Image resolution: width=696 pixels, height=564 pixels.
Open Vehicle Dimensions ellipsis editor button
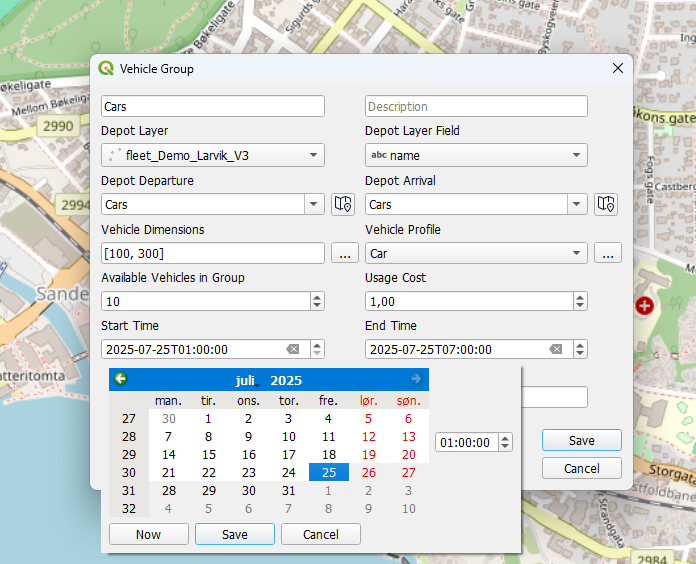click(343, 253)
